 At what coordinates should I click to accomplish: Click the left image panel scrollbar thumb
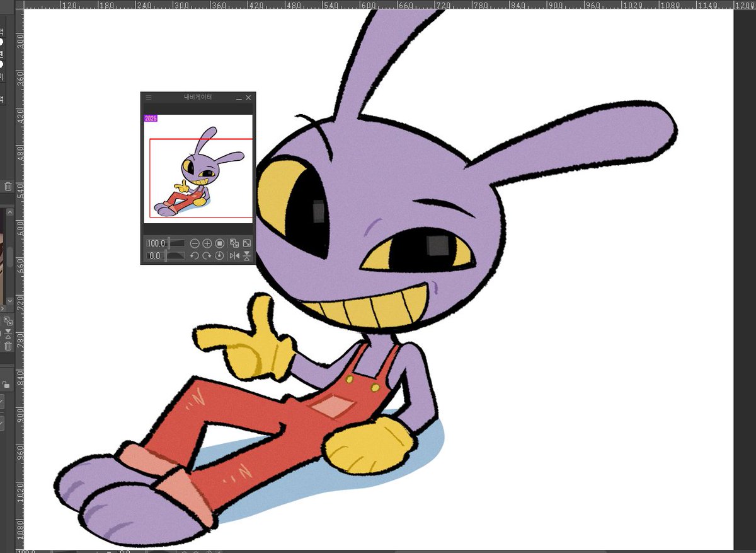click(x=9, y=257)
